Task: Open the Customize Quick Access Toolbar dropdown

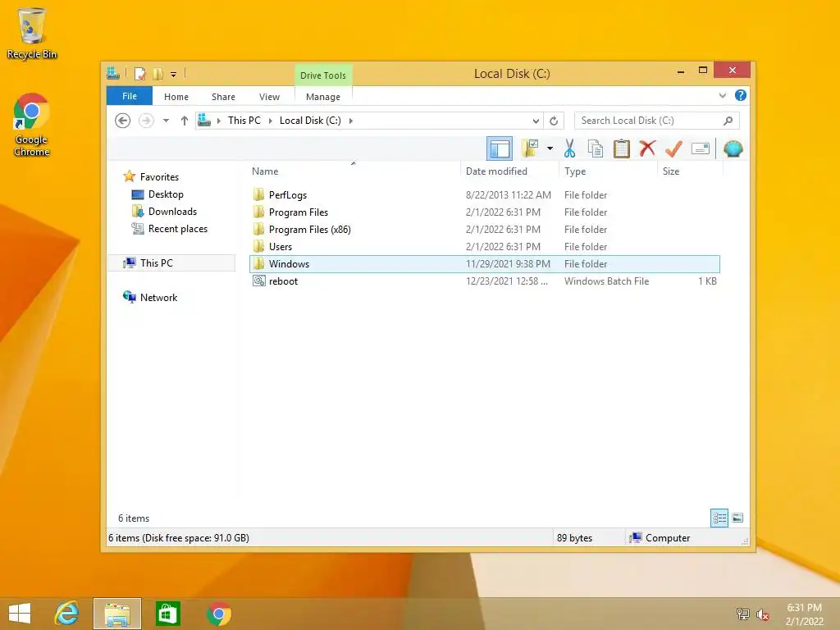Action: 174,74
